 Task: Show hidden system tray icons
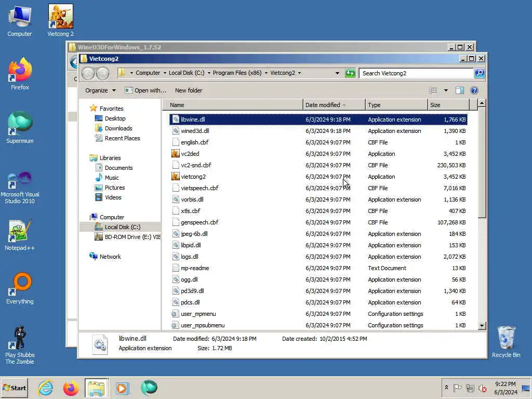[446, 388]
